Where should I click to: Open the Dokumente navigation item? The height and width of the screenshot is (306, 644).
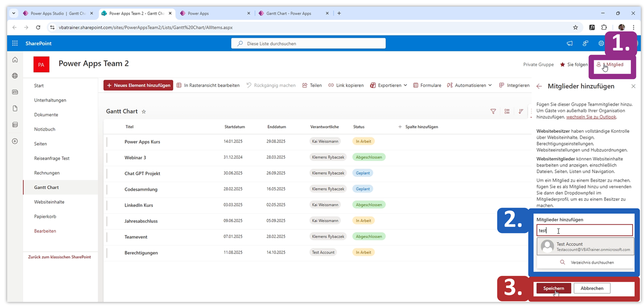(x=46, y=115)
